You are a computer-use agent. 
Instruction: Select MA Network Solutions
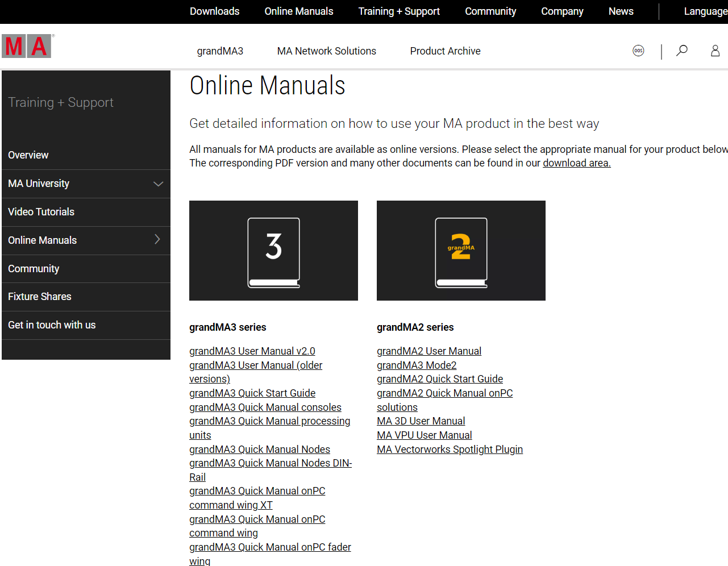tap(326, 51)
